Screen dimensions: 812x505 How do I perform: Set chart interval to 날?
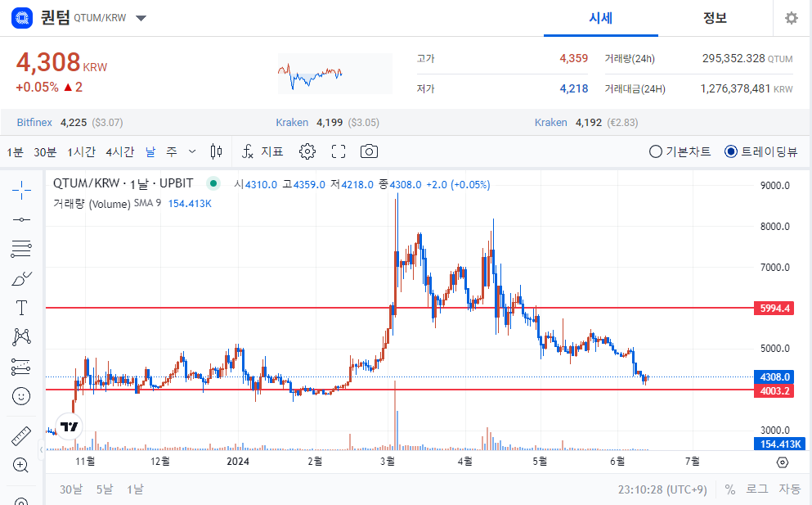(x=150, y=152)
